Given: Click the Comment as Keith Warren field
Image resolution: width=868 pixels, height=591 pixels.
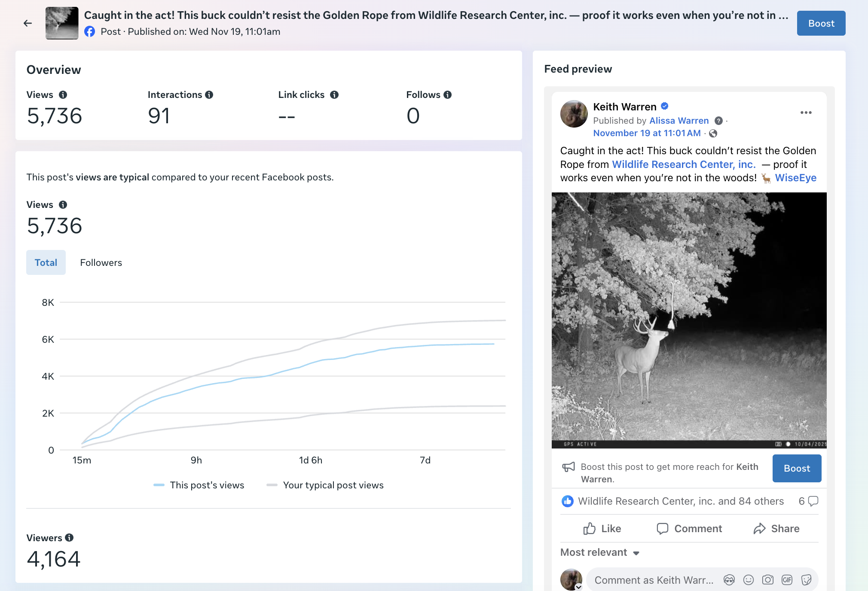Looking at the screenshot, I should pyautogui.click(x=654, y=580).
